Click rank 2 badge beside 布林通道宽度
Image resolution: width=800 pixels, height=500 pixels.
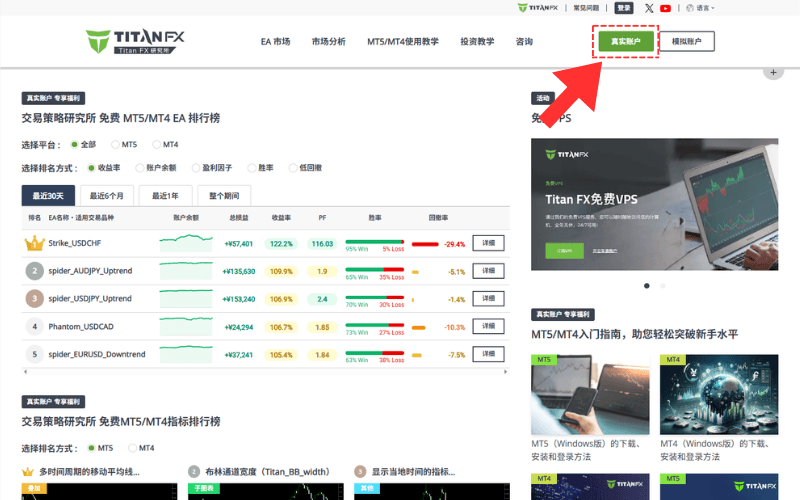point(193,471)
